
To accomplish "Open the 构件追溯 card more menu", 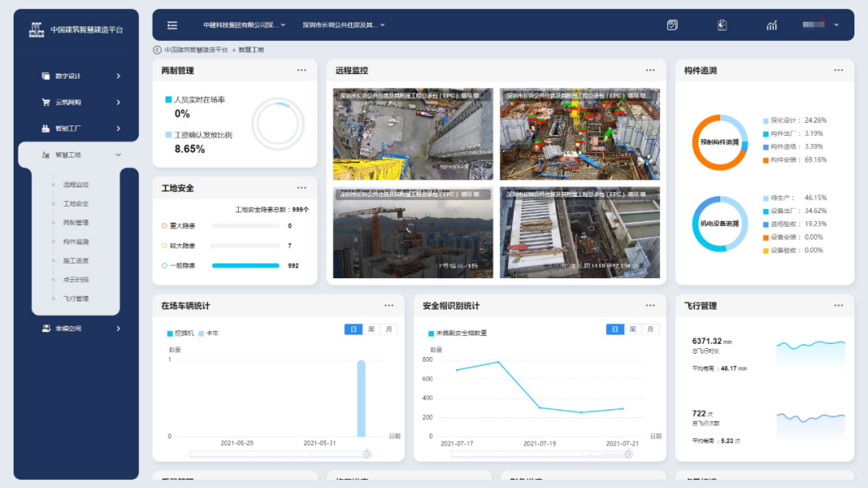I will [x=838, y=71].
